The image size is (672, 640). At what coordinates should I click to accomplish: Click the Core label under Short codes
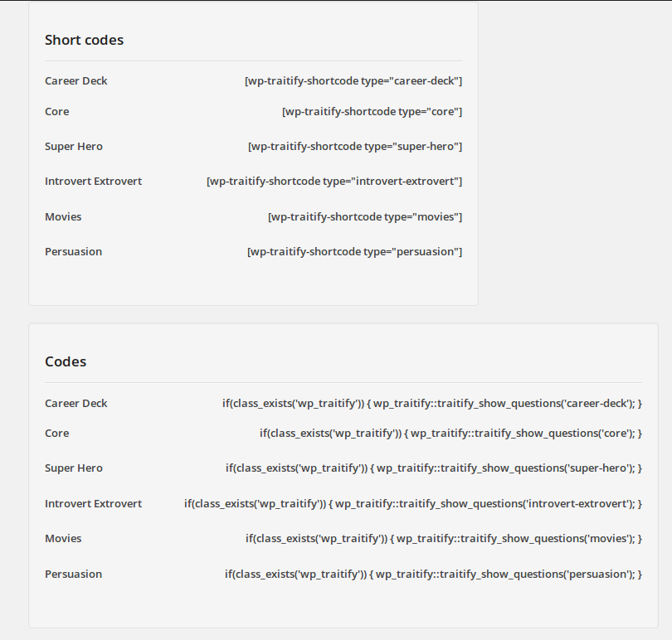click(57, 112)
